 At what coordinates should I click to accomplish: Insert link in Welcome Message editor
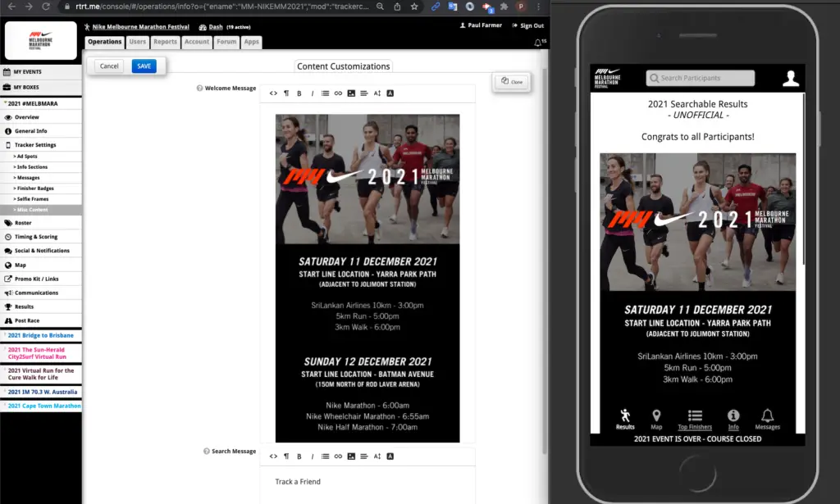pyautogui.click(x=338, y=93)
